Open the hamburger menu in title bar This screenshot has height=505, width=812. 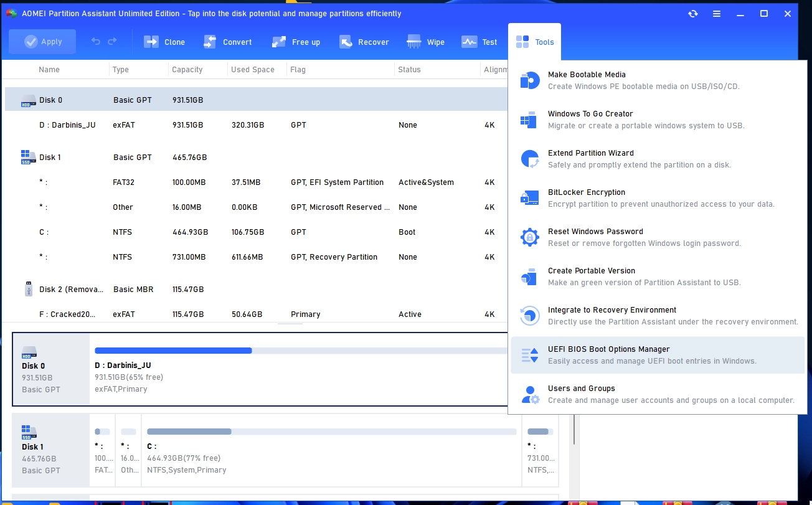point(717,14)
